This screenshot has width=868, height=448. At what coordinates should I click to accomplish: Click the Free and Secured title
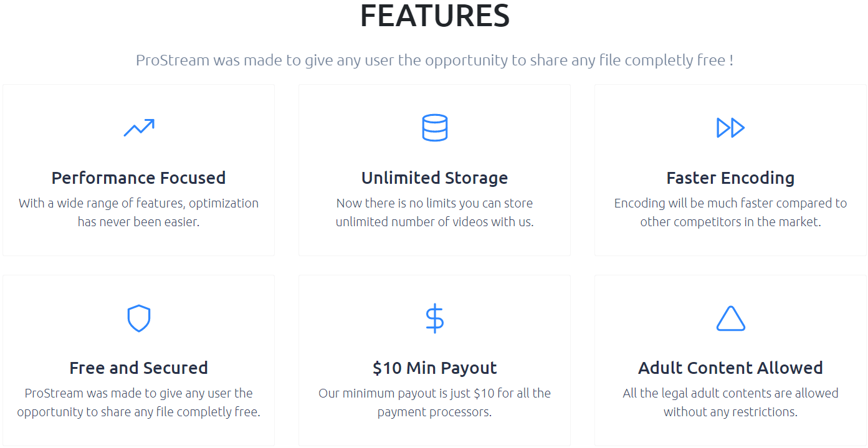(x=138, y=368)
